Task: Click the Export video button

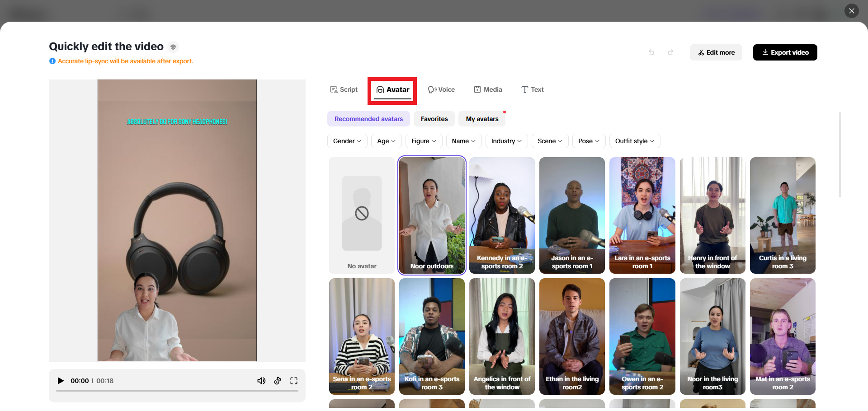Action: pos(785,52)
